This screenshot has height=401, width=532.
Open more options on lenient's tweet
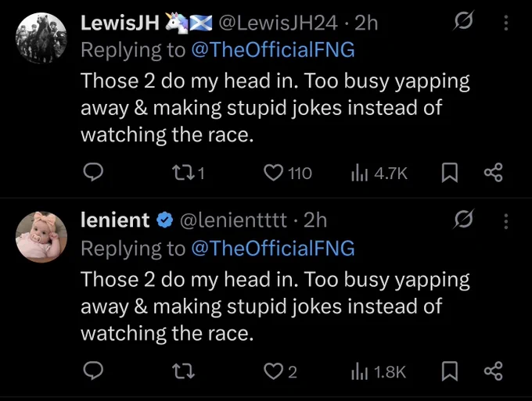(506, 221)
